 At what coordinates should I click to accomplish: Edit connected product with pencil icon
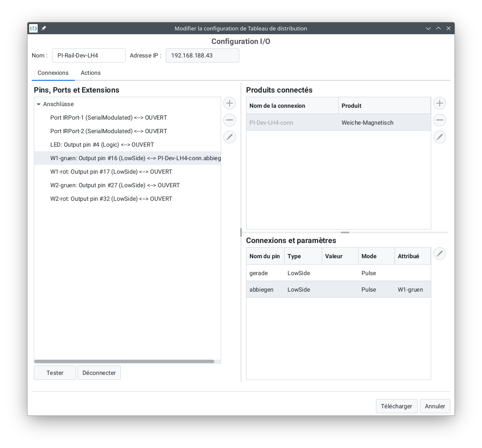coord(440,137)
